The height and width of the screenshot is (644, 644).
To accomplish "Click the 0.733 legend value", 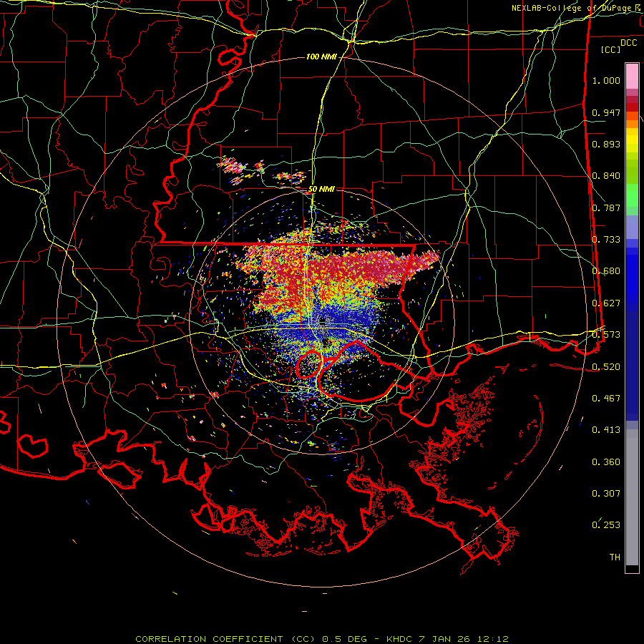I will pos(606,240).
